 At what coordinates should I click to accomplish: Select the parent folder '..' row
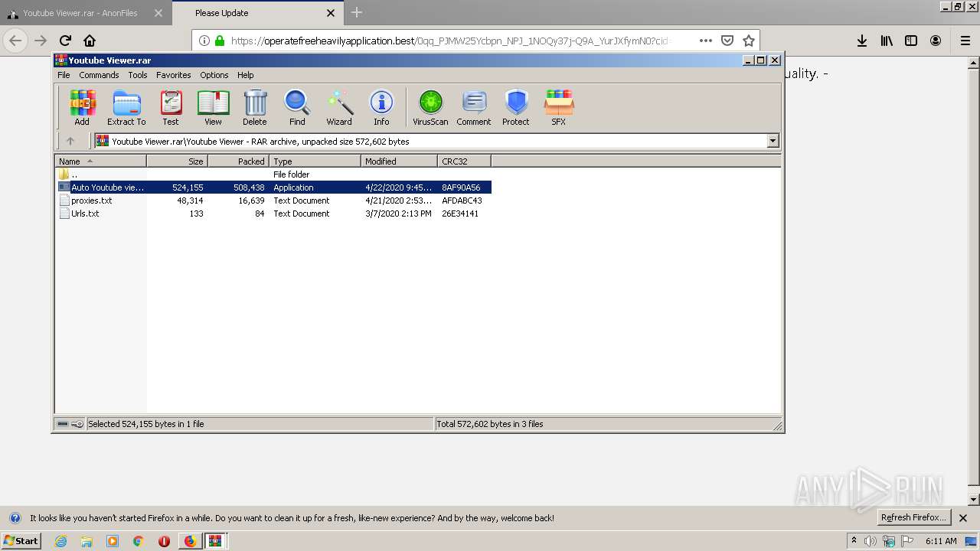click(274, 174)
